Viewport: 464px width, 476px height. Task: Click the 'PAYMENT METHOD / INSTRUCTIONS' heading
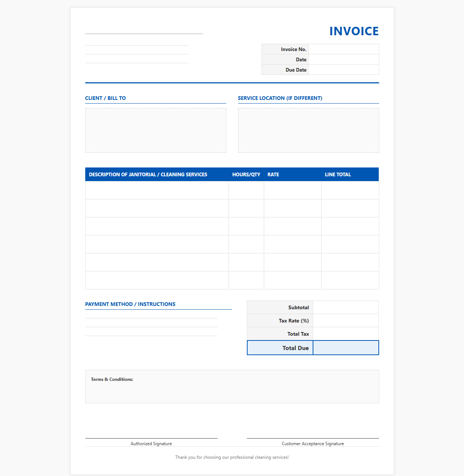(x=130, y=304)
